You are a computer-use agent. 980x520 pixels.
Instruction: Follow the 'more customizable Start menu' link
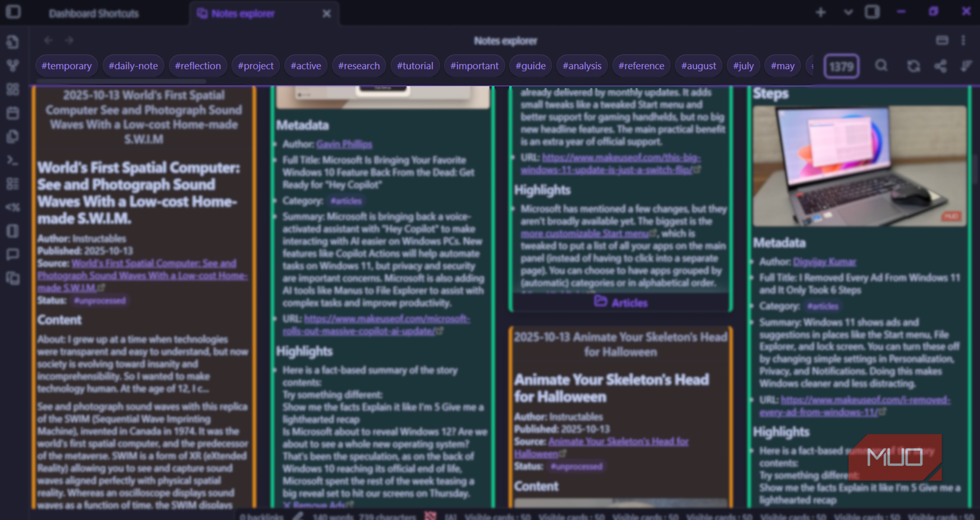(585, 234)
